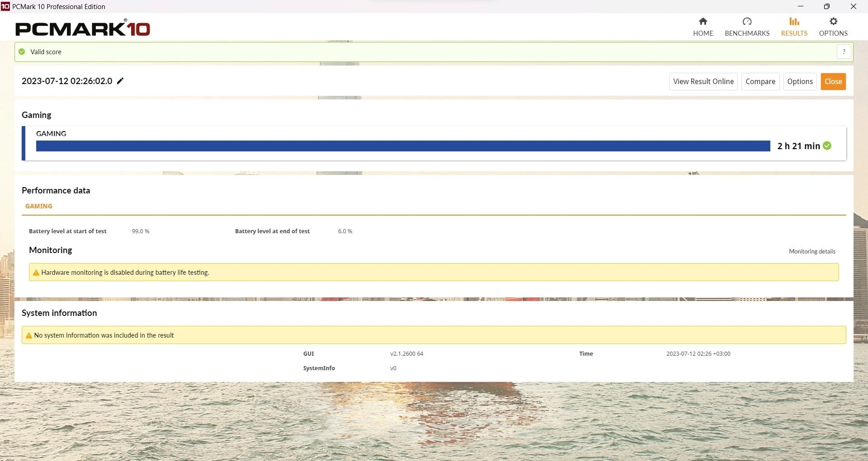Open the BENCHMARKS section
The image size is (868, 461).
(x=747, y=27)
